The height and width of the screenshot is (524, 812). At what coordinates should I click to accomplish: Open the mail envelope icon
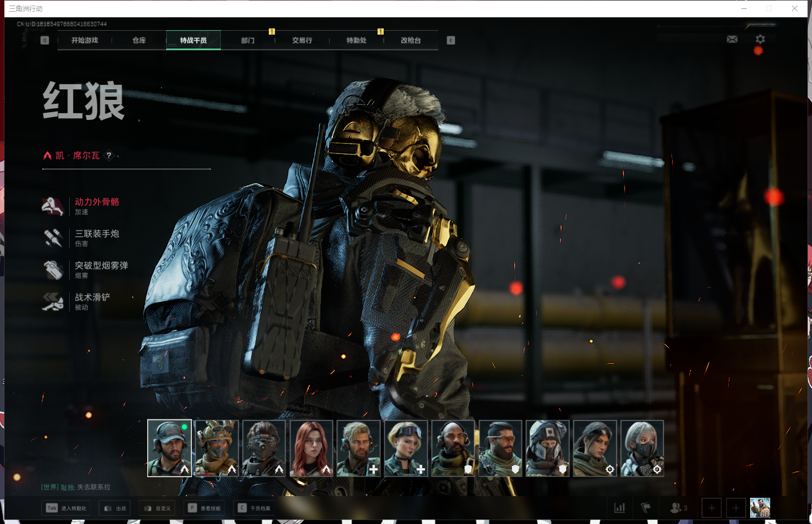732,39
